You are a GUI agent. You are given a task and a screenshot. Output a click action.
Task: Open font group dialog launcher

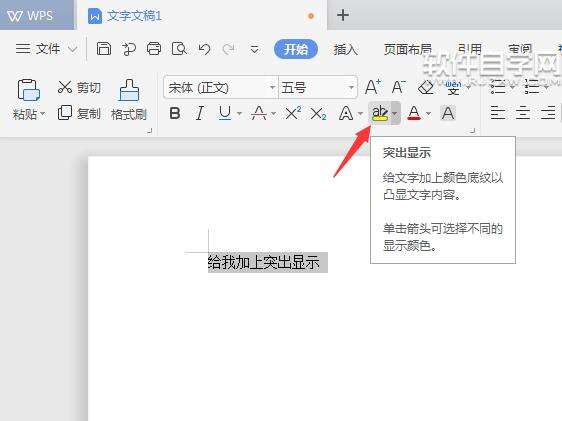473,131
